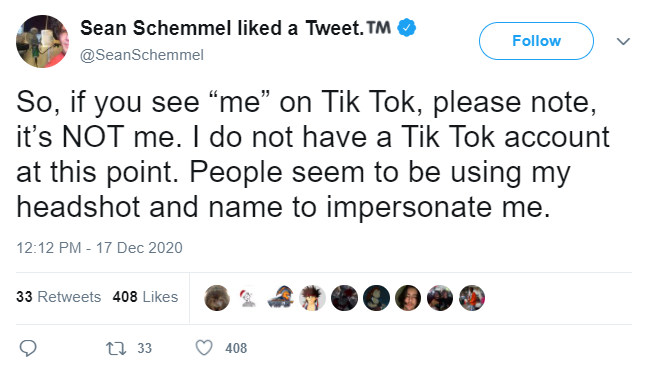Open the spiky-haired anime character avatar
Image resolution: width=651 pixels, height=375 pixels.
[312, 298]
